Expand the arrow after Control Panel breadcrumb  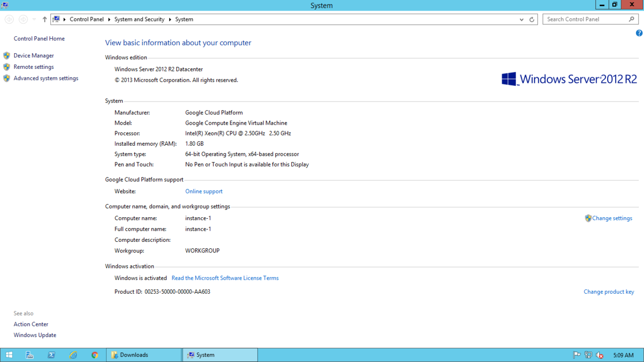[109, 19]
